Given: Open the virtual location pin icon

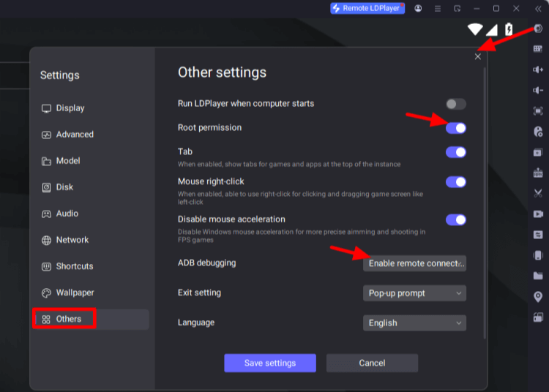Looking at the screenshot, I should coord(538,296).
